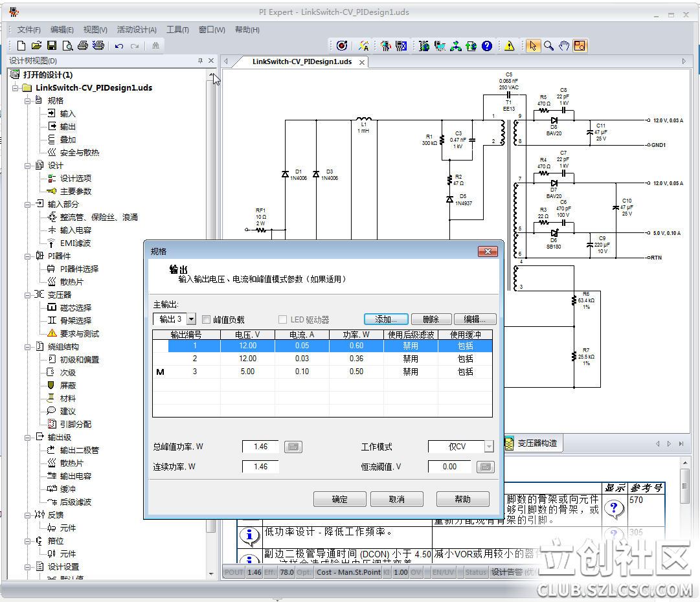700x602 pixels.
Task: Open the 活动设计(A) menu
Action: (137, 30)
